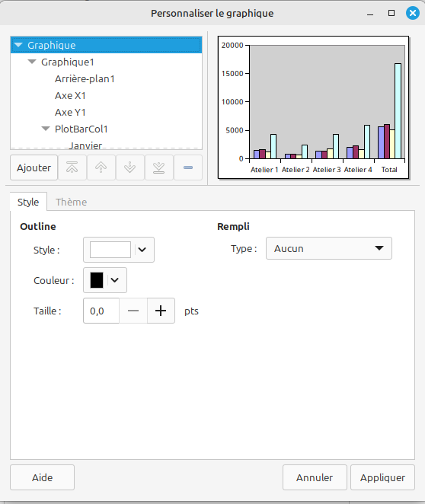Select Arrière-plan1 in the tree
425x504 pixels.
[x=85, y=78]
